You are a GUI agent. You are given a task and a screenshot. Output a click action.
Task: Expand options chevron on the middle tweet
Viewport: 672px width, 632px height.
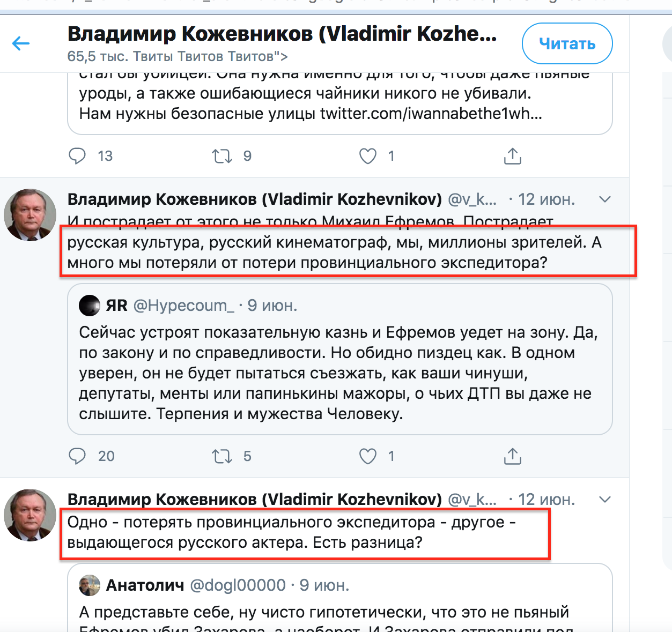[x=605, y=199]
